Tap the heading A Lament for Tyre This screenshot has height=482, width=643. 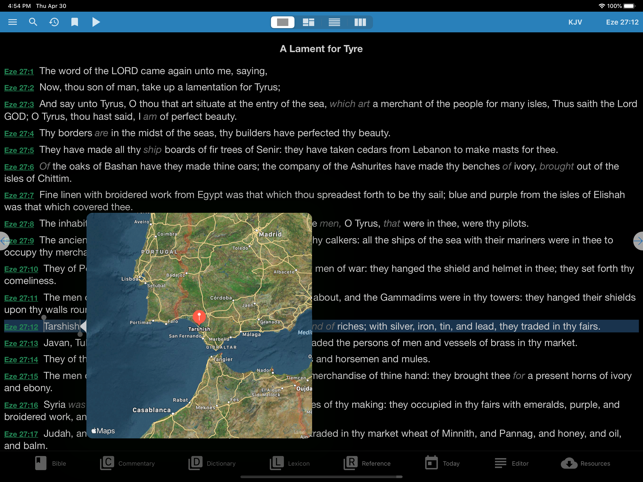(321, 49)
